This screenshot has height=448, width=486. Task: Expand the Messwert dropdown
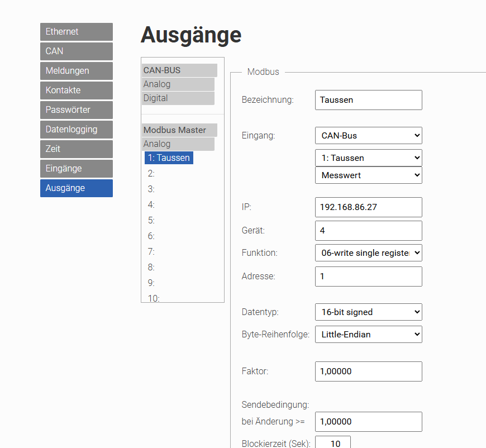tap(368, 175)
